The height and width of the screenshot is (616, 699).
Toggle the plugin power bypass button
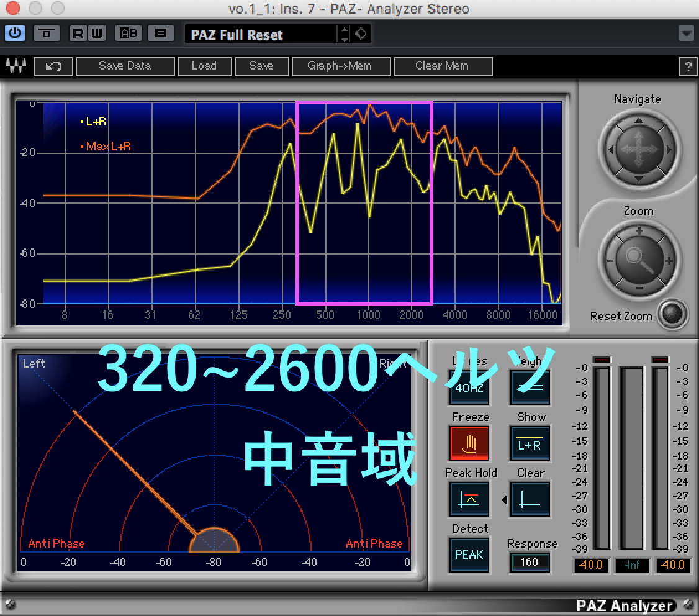15,33
